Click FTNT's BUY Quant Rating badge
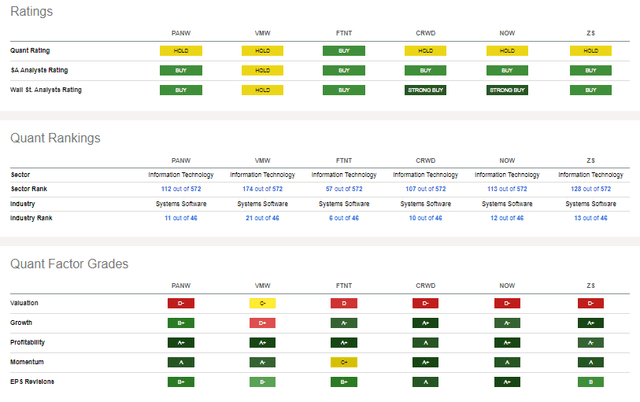The width and height of the screenshot is (640, 402). tap(344, 51)
